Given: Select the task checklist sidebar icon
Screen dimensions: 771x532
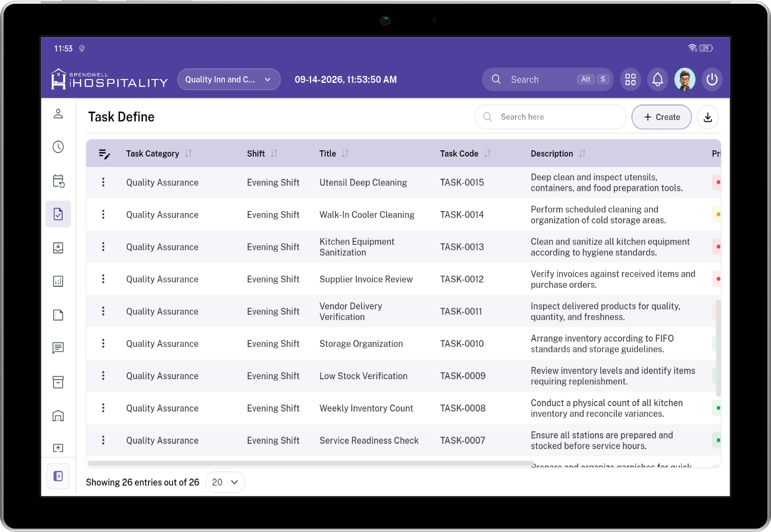Looking at the screenshot, I should pos(58,214).
